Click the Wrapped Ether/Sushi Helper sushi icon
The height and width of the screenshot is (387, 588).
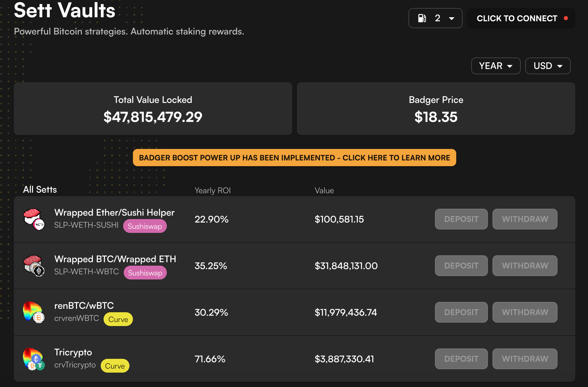coord(34,219)
